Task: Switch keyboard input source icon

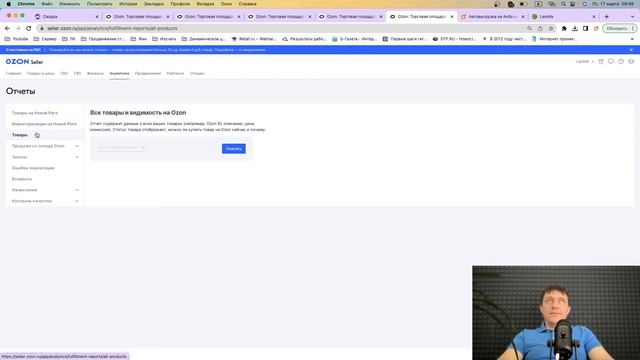Action: tap(538, 4)
